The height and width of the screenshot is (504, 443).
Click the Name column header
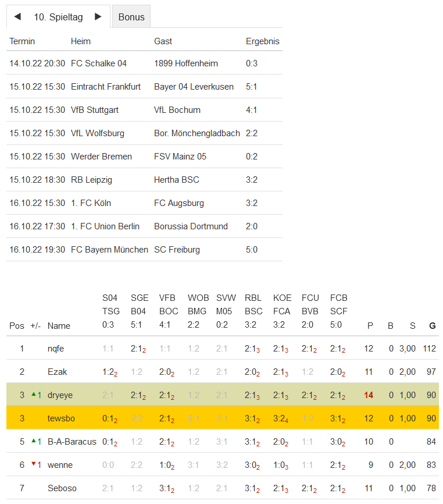(x=59, y=326)
